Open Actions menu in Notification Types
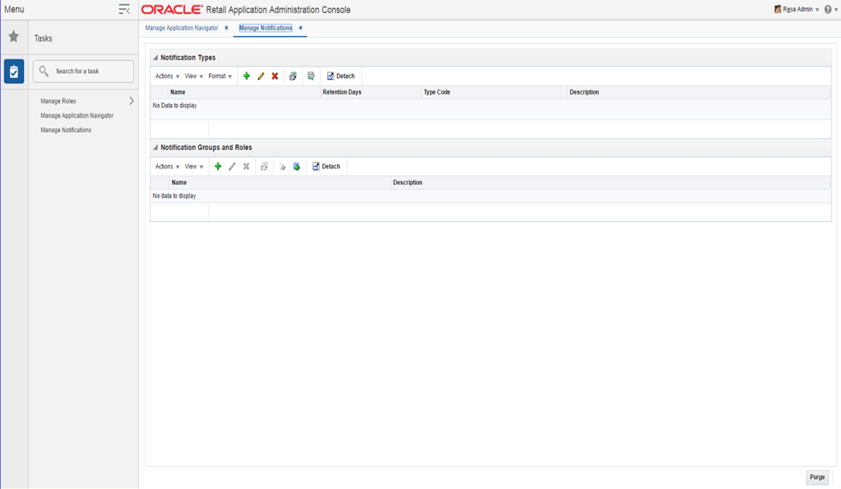The width and height of the screenshot is (841, 489). 167,76
